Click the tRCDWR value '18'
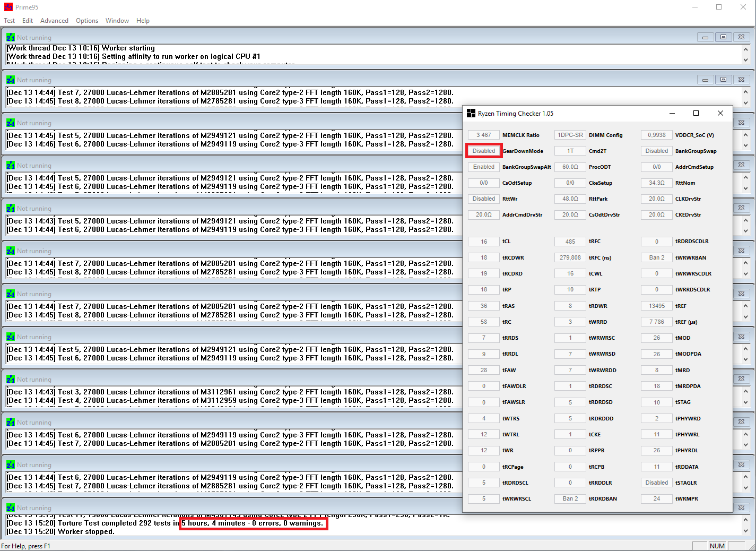 tap(484, 257)
